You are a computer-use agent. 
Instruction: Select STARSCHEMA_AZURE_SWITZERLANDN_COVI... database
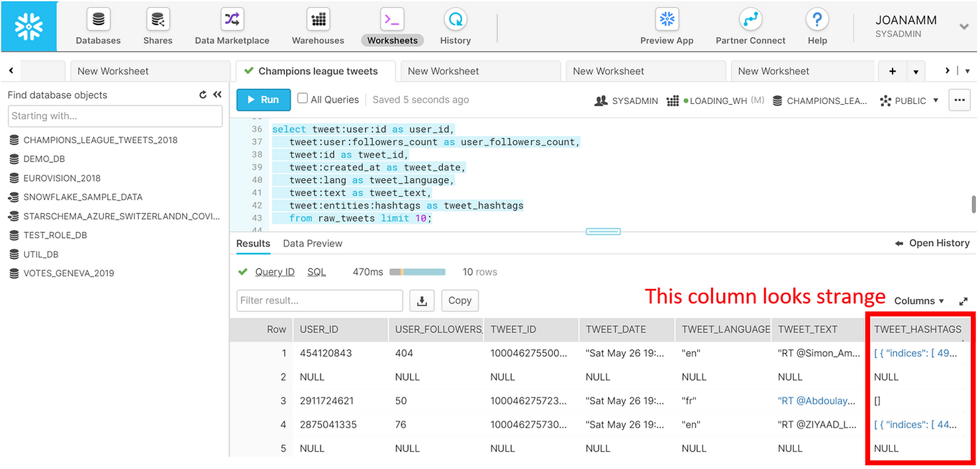tap(115, 216)
